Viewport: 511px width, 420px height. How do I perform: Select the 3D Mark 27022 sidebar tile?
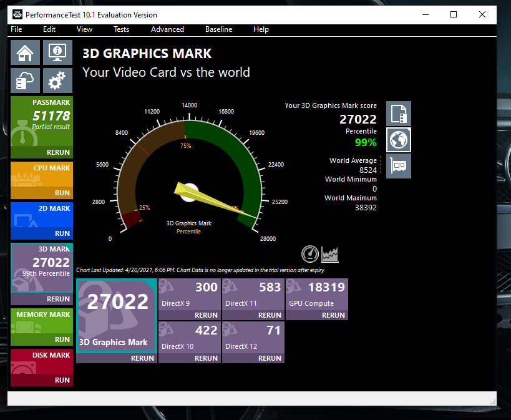42,268
